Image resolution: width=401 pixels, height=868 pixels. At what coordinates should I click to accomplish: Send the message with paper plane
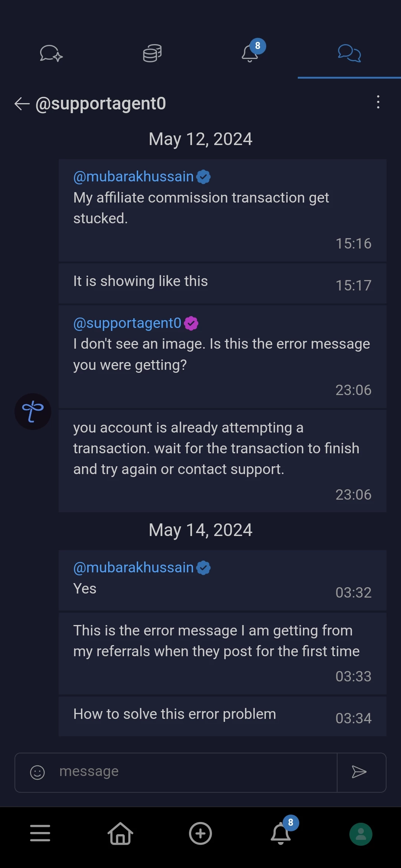tap(359, 772)
